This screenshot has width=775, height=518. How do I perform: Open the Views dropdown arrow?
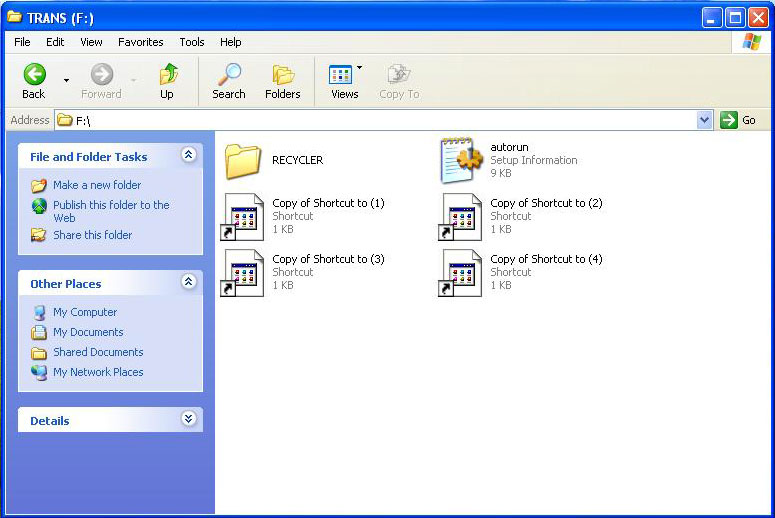(359, 68)
